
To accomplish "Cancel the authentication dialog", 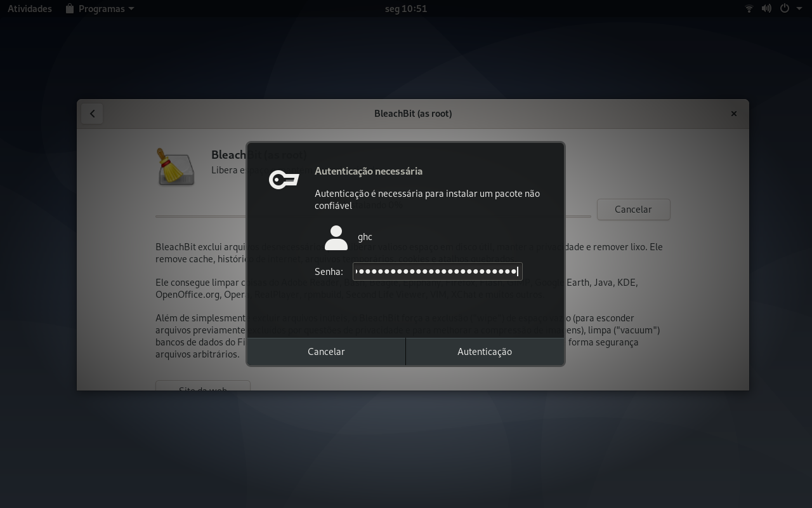I will tap(326, 351).
